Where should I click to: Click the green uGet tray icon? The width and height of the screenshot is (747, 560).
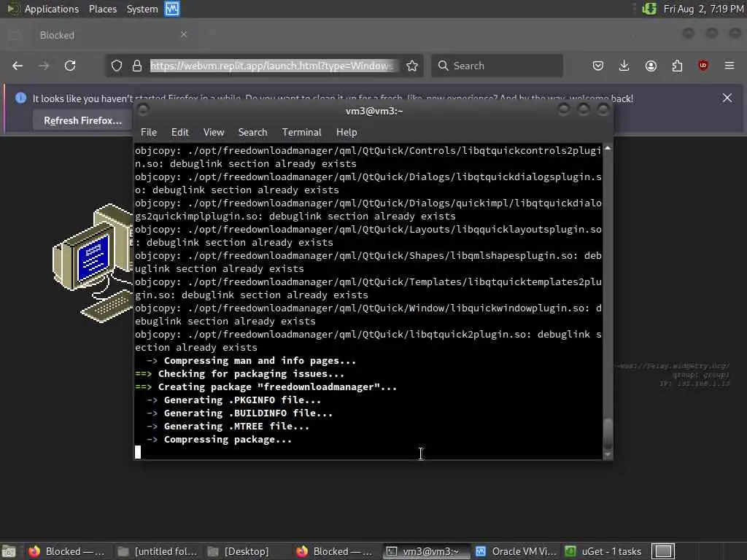(649, 9)
